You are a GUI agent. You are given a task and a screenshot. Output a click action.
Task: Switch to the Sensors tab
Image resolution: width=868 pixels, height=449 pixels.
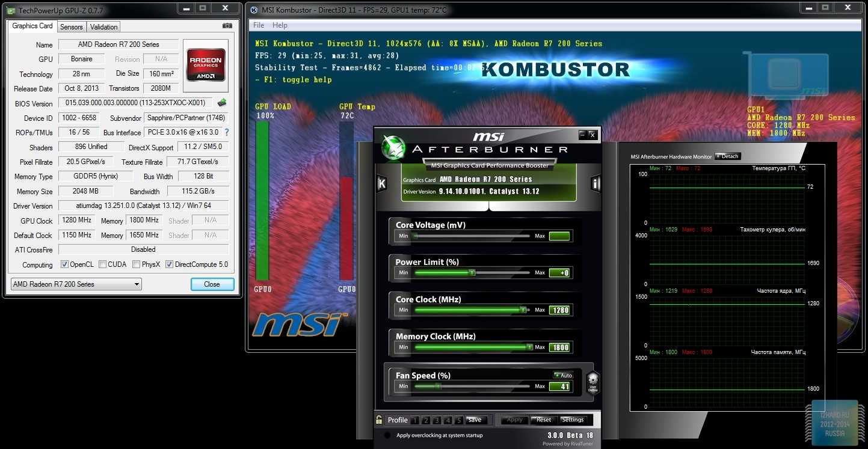pos(71,26)
